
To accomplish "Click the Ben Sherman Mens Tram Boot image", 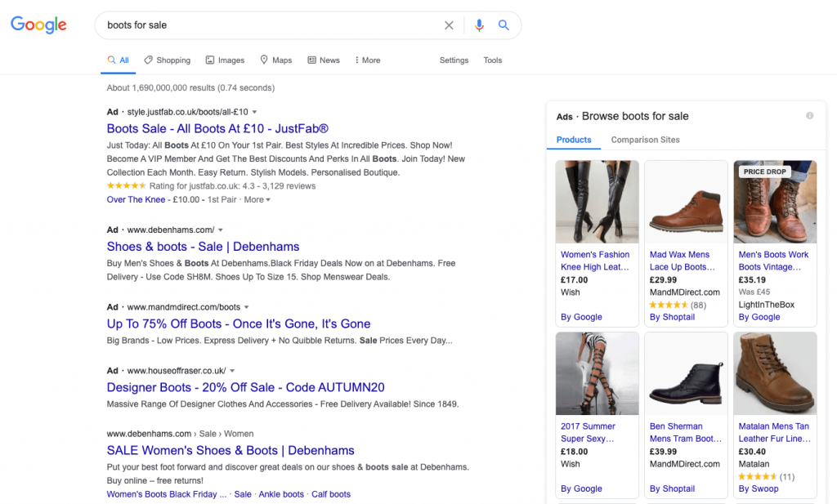I will tap(686, 373).
